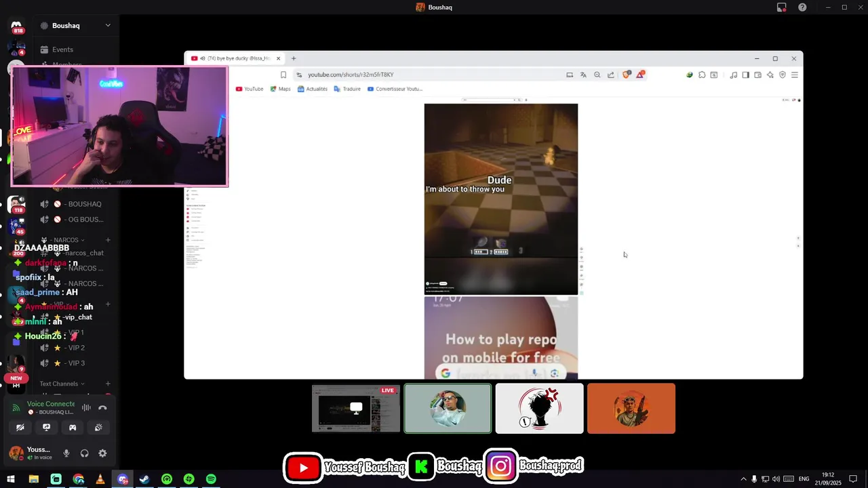This screenshot has height=488, width=868.
Task: Open the Discord inbox icon in title bar
Action: 782,7
